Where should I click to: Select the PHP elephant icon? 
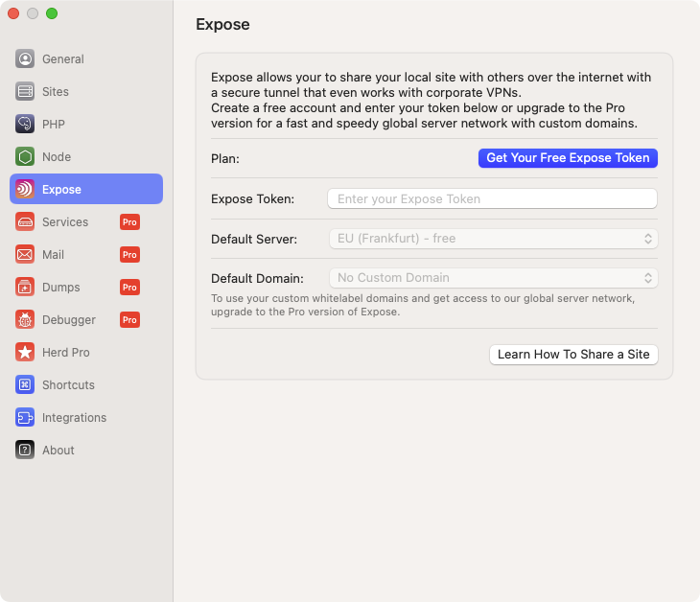(x=25, y=124)
